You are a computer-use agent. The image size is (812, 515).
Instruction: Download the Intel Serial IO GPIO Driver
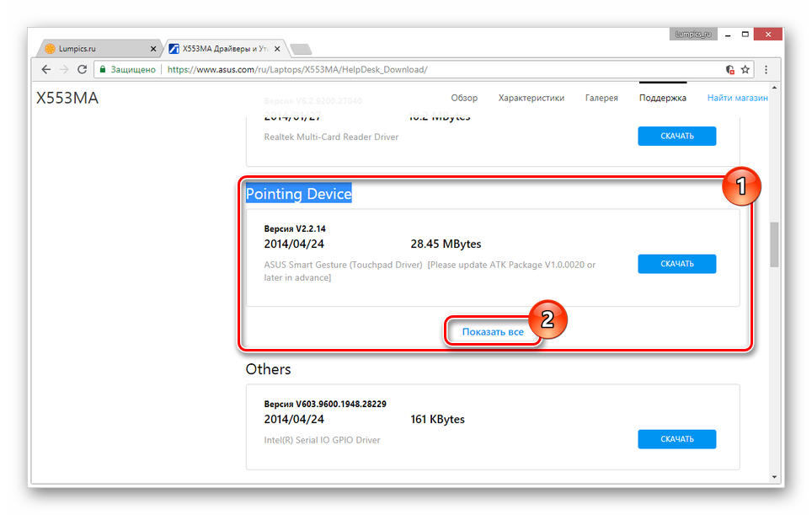tap(676, 439)
